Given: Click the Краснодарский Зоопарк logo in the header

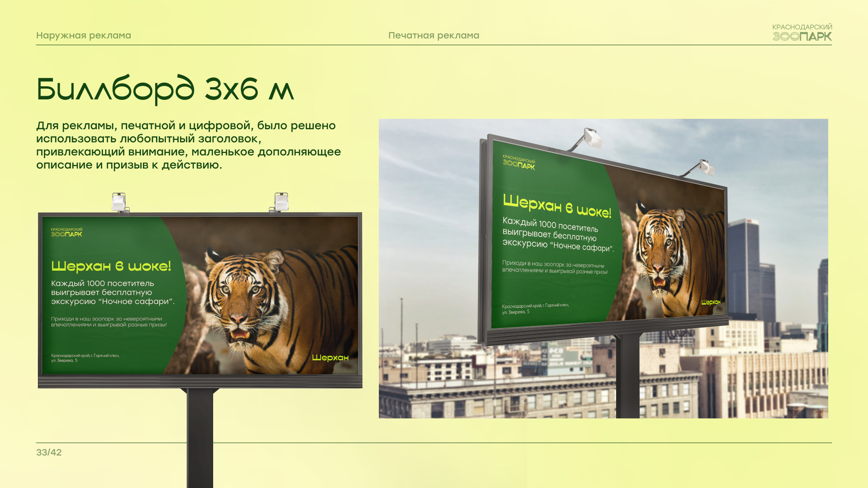Looking at the screenshot, I should 802,33.
